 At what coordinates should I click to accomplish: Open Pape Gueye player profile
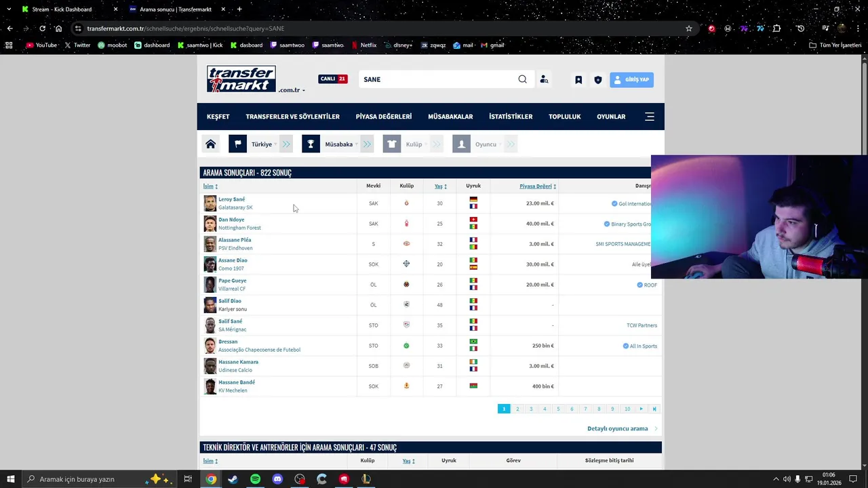point(233,281)
